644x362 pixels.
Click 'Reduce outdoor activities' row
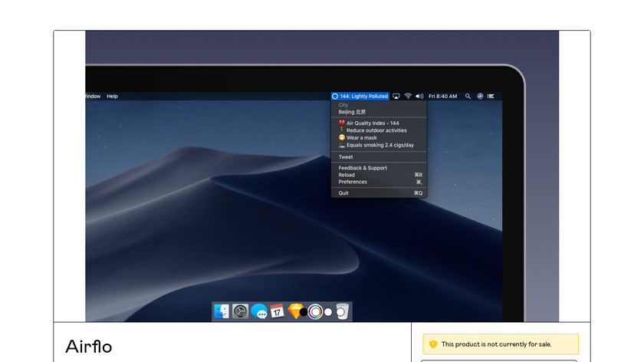click(379, 130)
